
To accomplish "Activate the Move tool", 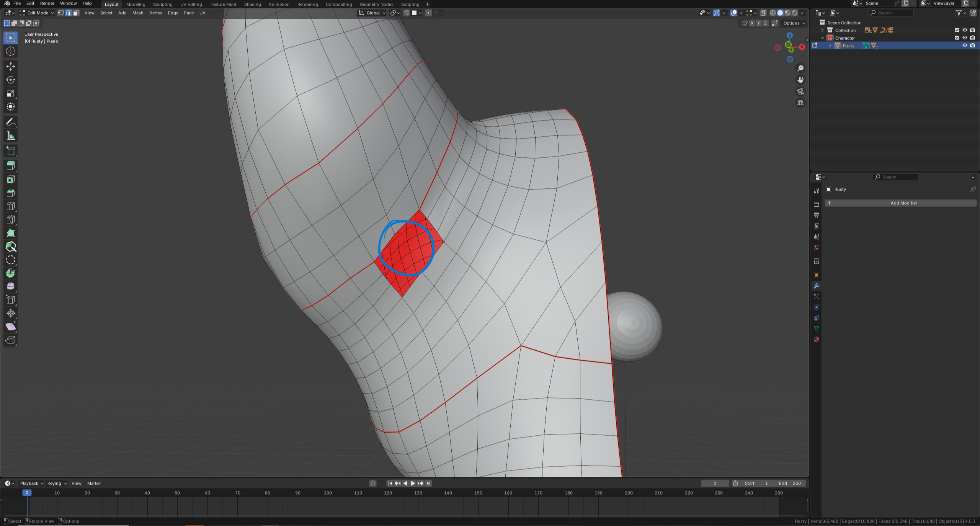I will [11, 67].
